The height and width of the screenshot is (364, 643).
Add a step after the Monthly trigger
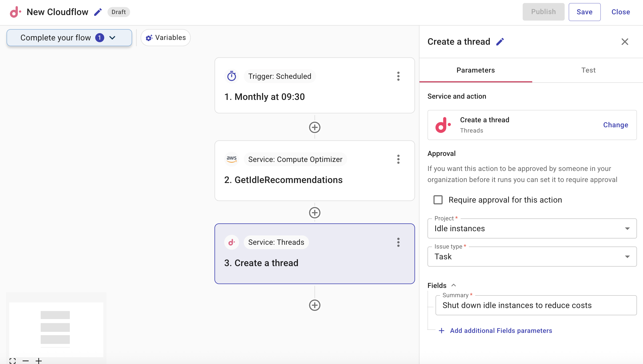314,128
